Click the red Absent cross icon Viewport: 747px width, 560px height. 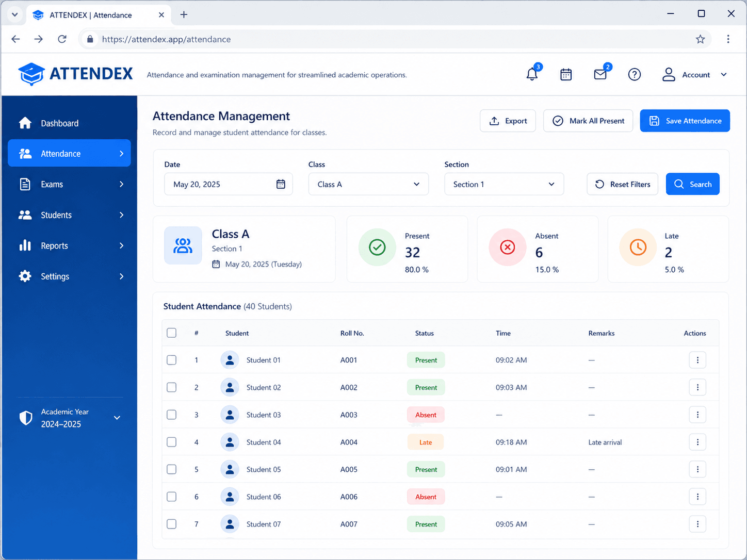click(508, 248)
